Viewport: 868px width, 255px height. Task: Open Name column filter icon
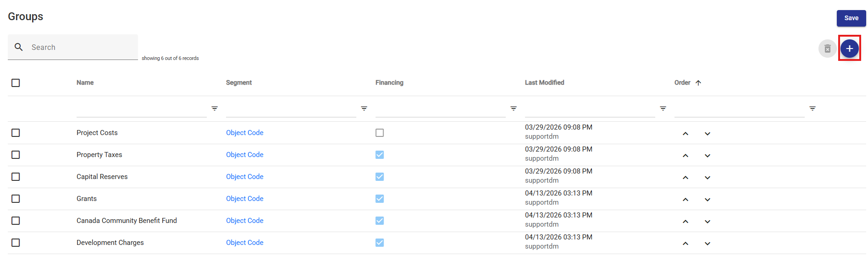coord(215,109)
